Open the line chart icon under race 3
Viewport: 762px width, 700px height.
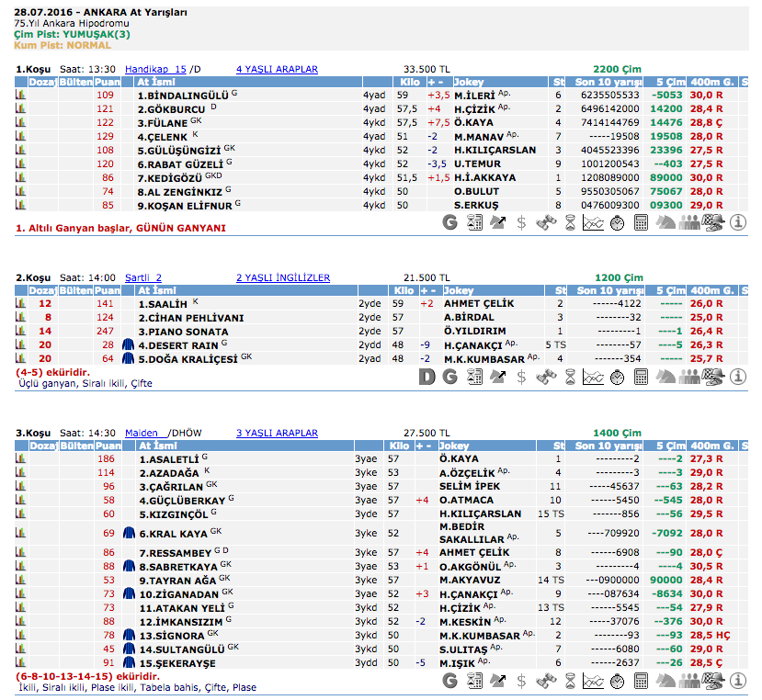tap(594, 681)
